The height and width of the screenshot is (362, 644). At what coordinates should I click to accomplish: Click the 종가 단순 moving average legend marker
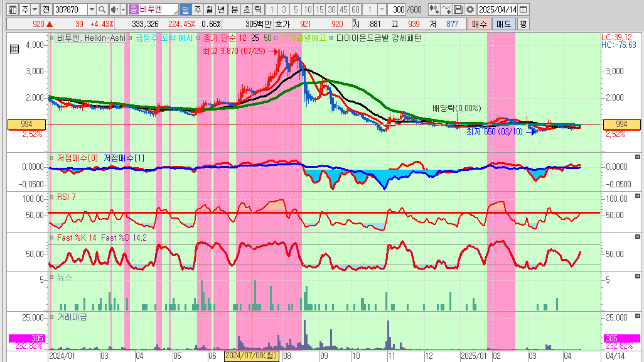pos(198,38)
